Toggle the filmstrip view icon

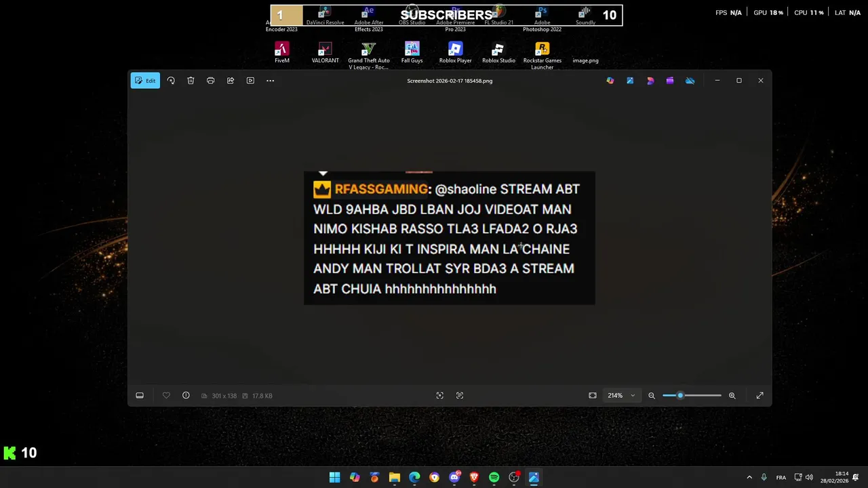point(140,396)
